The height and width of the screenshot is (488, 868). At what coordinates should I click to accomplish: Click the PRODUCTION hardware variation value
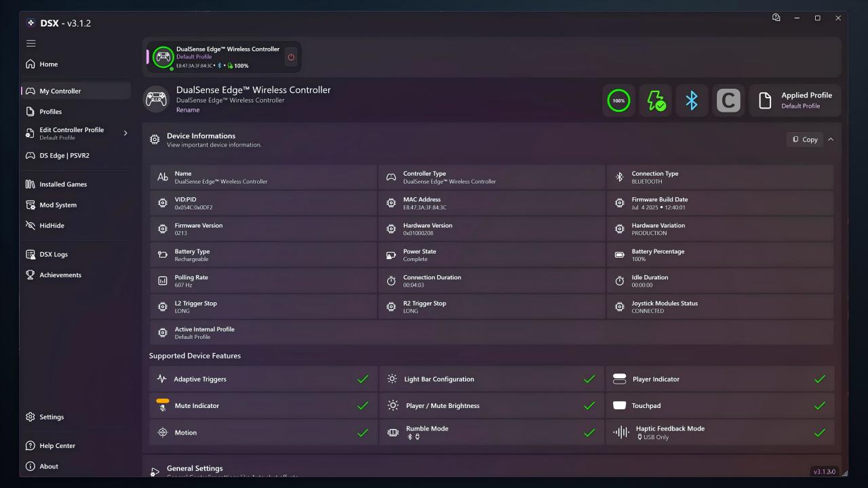coord(650,233)
